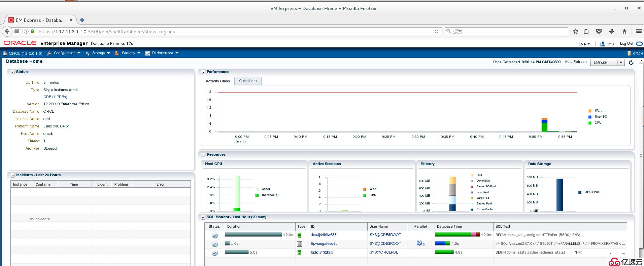
Task: Click the SYS@ORCLPDB user name link
Action: (x=384, y=252)
